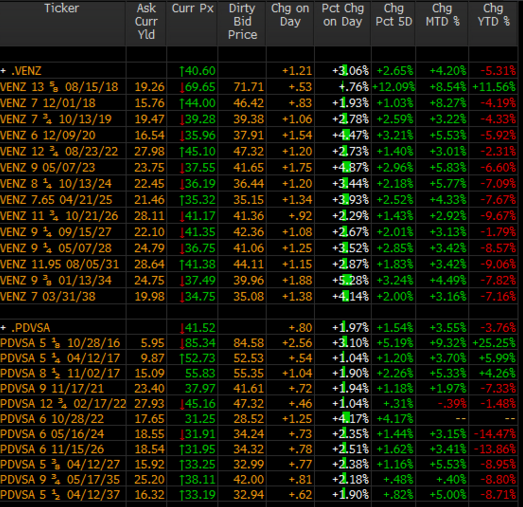Select the +25.25% YTD cell
Viewport: 523px width, 507px height.
(x=494, y=343)
